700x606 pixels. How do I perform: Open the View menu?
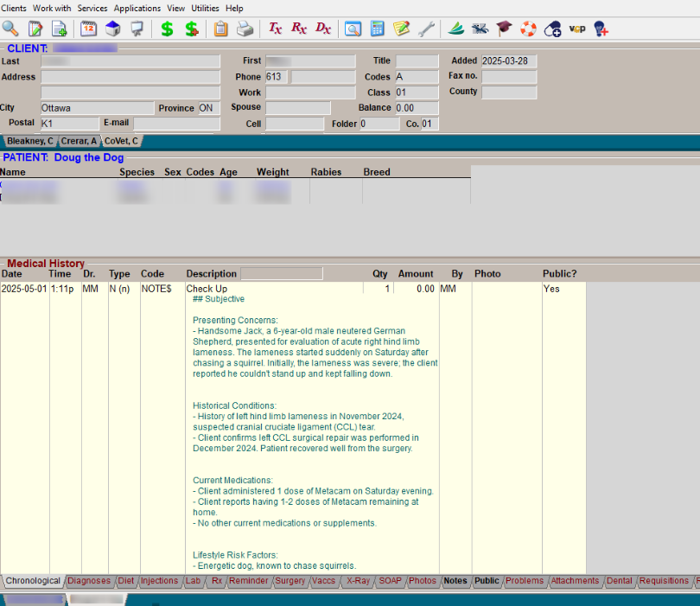(176, 8)
